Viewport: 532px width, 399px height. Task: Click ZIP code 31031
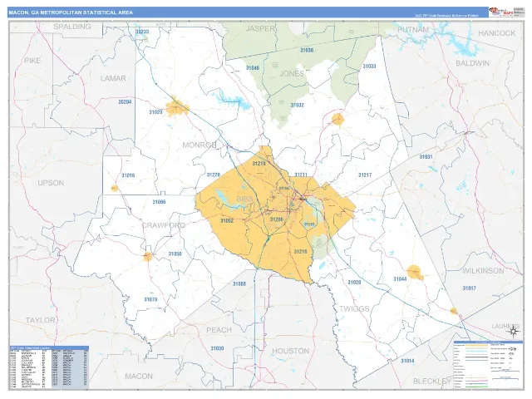[426, 157]
